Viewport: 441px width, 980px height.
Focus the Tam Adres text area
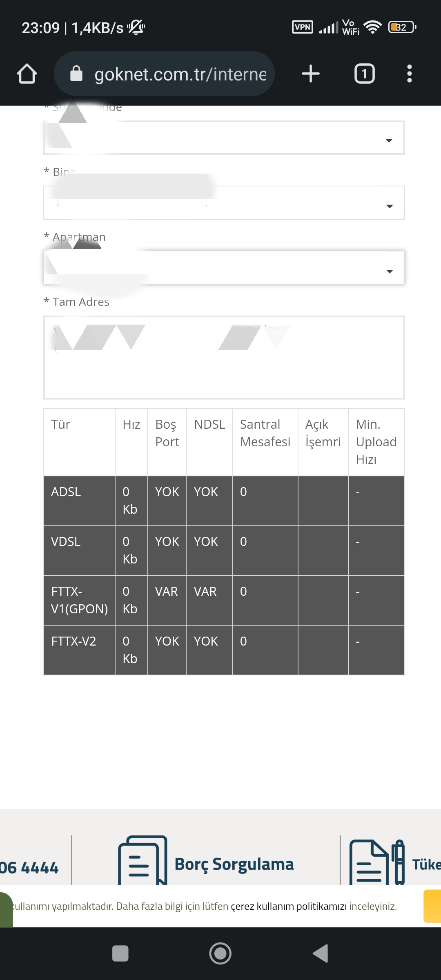point(224,357)
